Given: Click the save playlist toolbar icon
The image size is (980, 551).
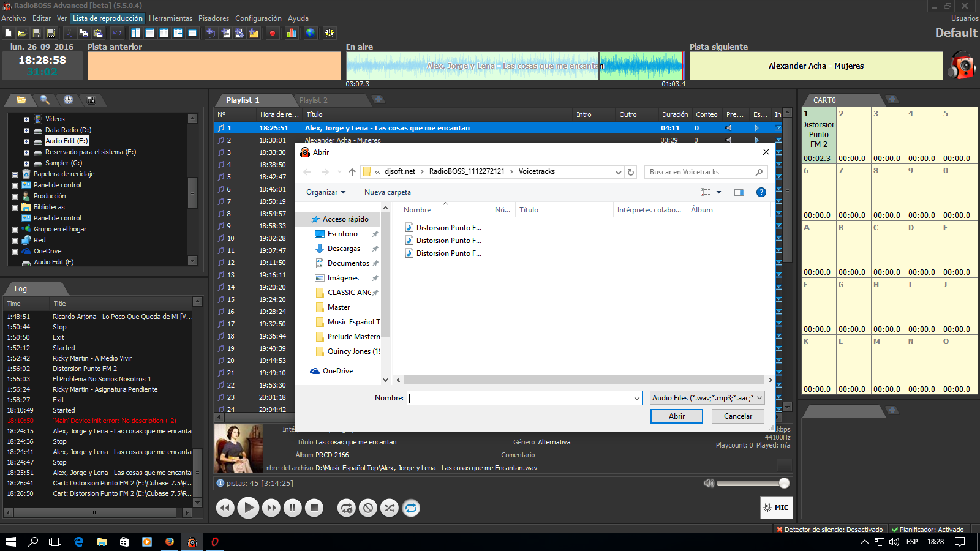Looking at the screenshot, I should (x=37, y=33).
